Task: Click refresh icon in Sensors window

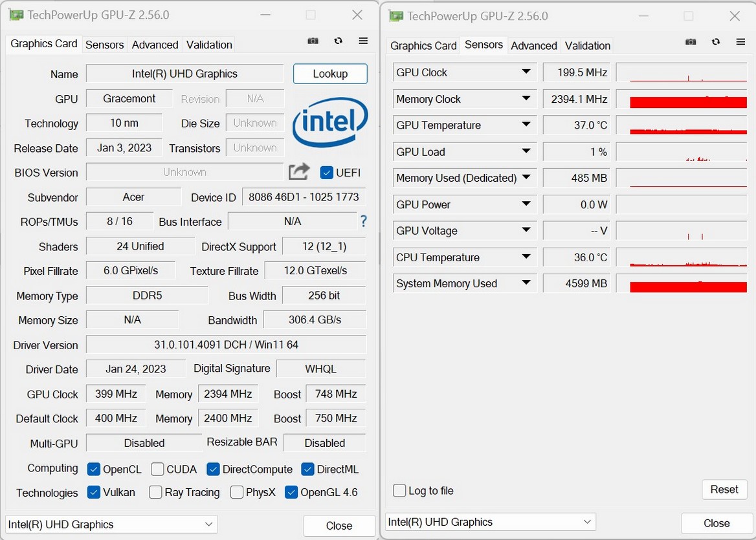Action: [x=716, y=42]
